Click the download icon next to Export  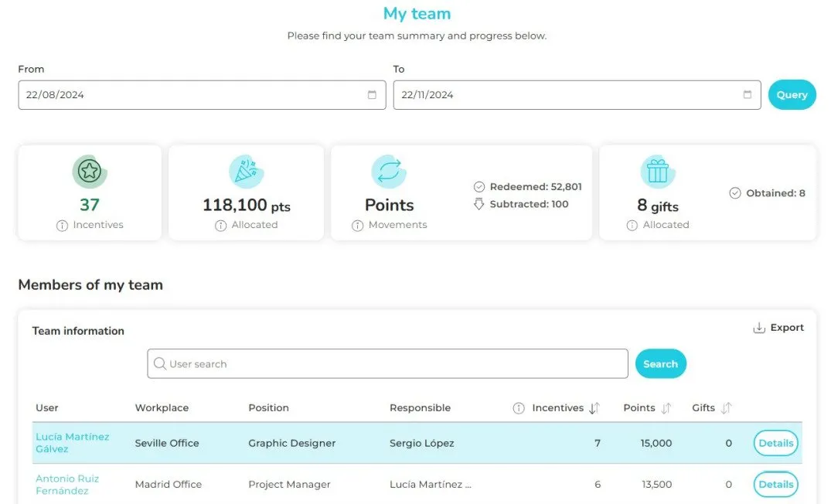click(759, 328)
